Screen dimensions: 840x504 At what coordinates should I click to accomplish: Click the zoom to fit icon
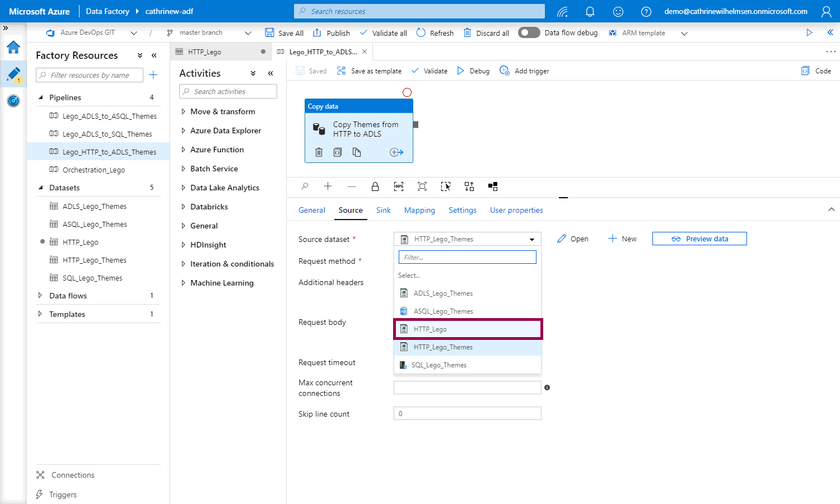click(x=422, y=186)
